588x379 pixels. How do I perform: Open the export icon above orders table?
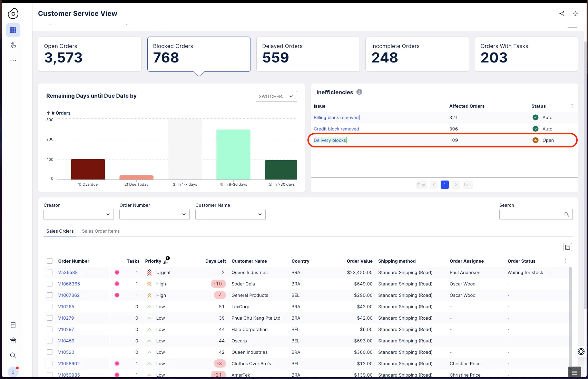pyautogui.click(x=568, y=247)
